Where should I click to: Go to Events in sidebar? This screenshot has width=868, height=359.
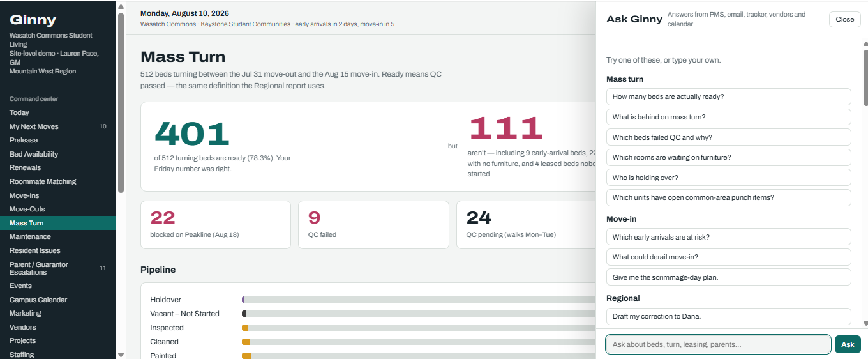(57, 286)
